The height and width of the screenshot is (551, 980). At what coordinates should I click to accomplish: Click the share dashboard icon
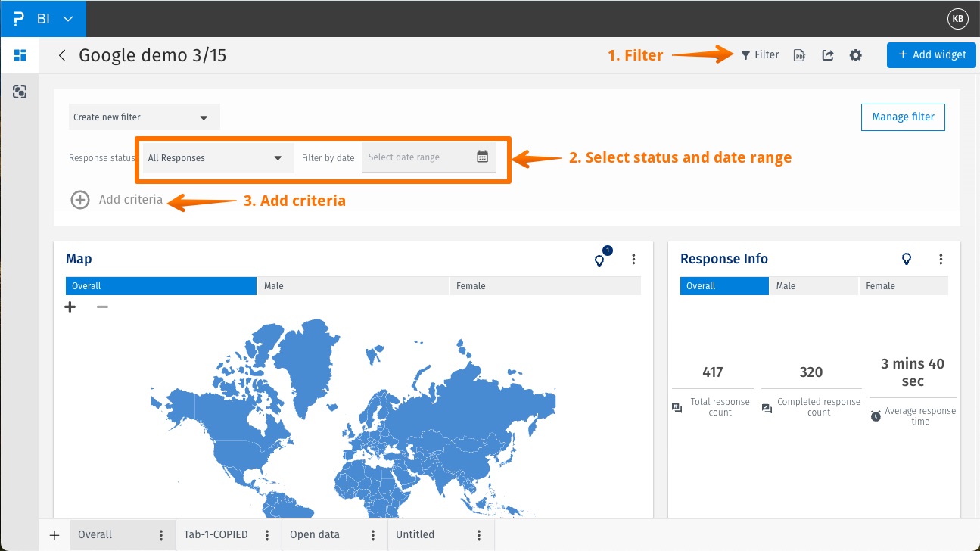coord(828,55)
